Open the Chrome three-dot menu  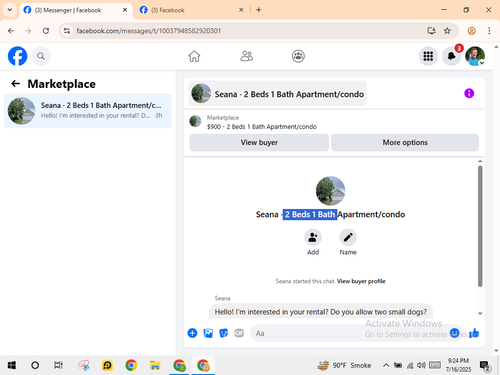(x=489, y=31)
